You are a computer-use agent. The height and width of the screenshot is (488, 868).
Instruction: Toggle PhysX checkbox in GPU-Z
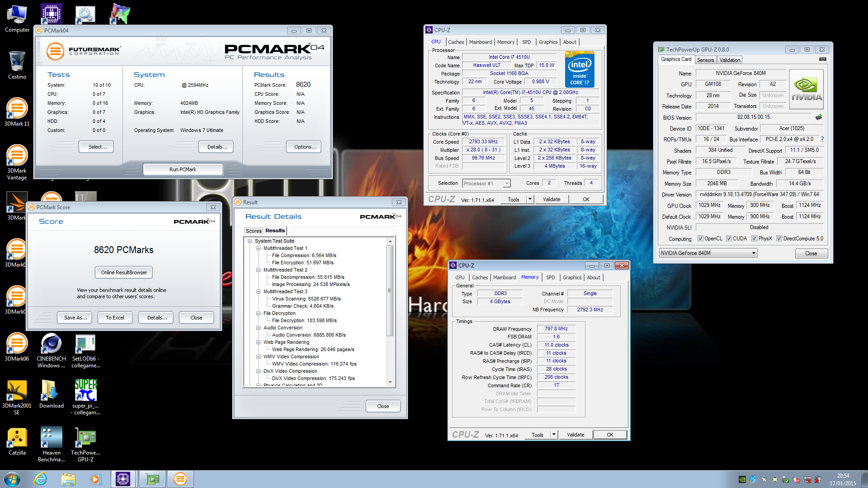[x=754, y=239]
